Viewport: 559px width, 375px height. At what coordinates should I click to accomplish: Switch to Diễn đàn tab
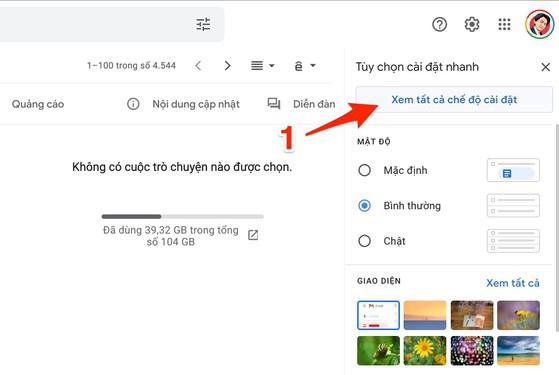pyautogui.click(x=314, y=104)
